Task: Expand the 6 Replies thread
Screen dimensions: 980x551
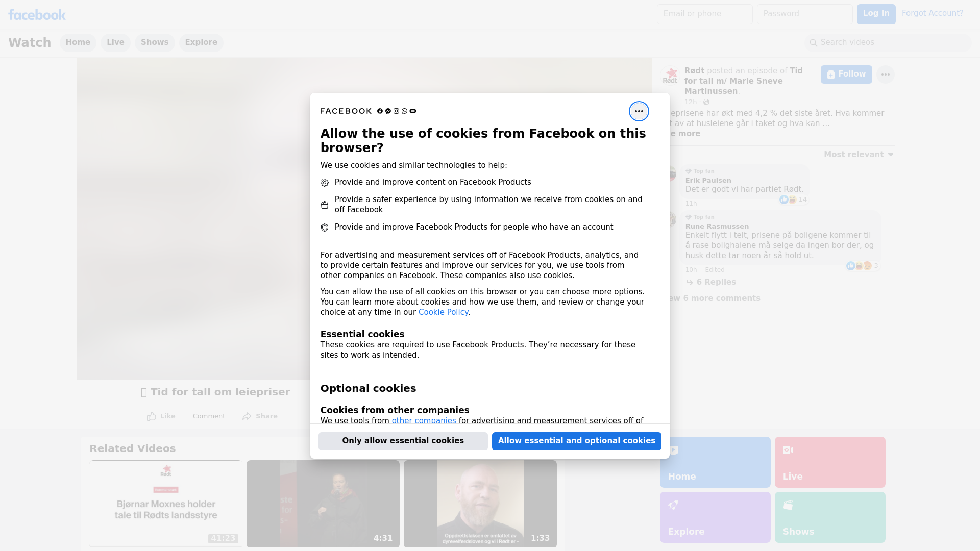Action: 710,282
